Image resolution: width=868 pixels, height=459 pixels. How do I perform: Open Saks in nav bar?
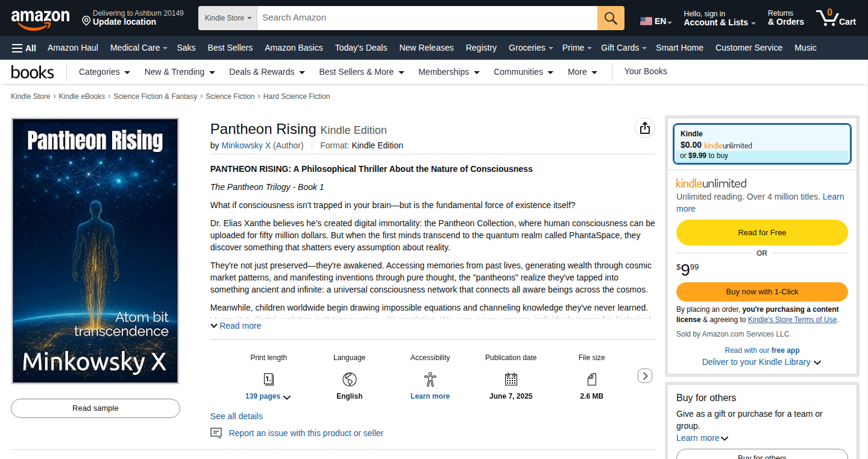(x=186, y=48)
